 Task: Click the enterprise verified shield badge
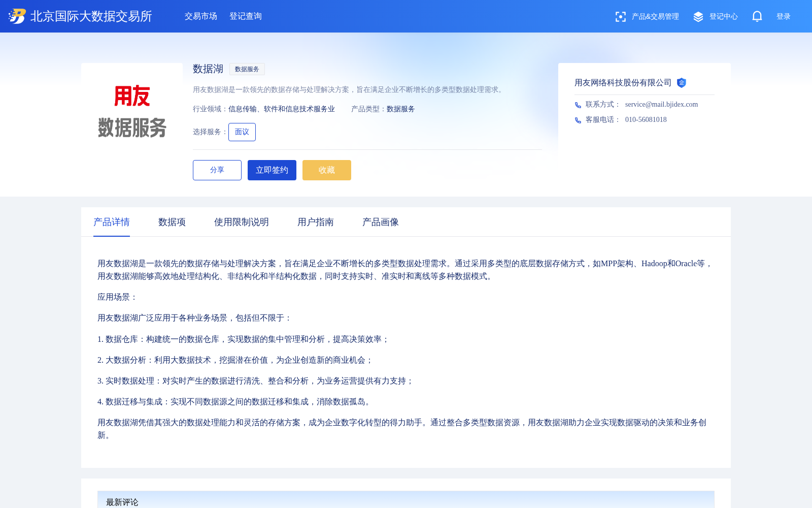682,83
